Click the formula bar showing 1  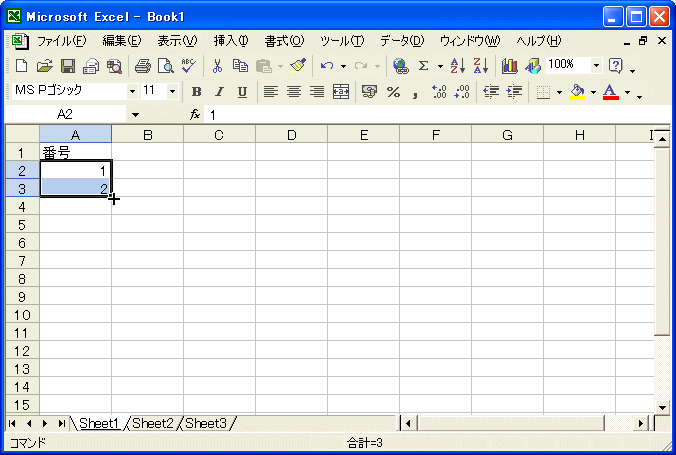437,115
